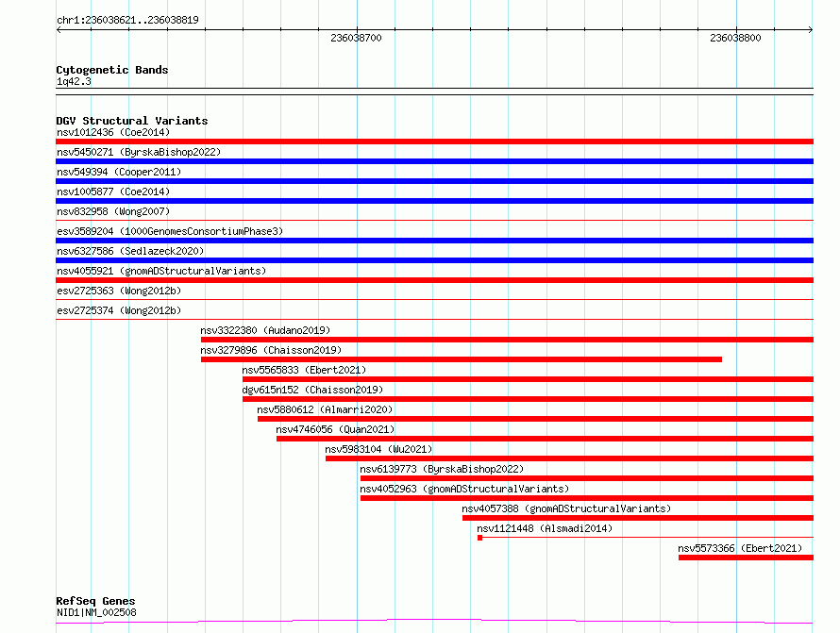840x633 pixels.
Task: Select nsv1005877 (Coe2014) label
Action: pos(113,192)
